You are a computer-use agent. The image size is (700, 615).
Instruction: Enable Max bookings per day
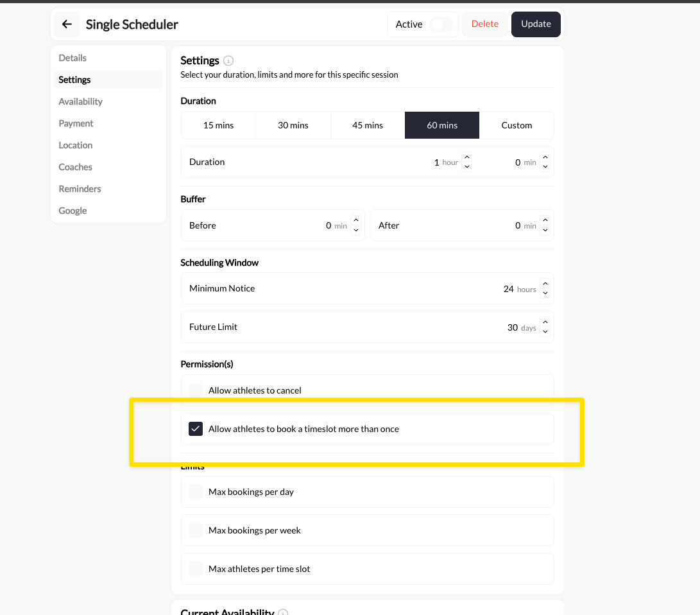coord(195,491)
